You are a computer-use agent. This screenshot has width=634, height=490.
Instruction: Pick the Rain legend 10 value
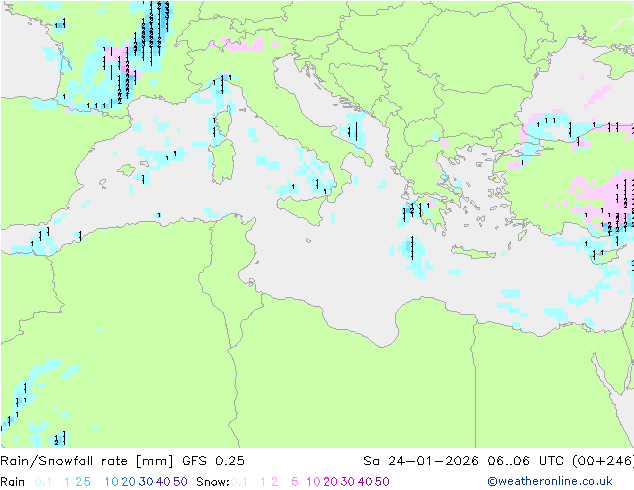[x=112, y=482]
